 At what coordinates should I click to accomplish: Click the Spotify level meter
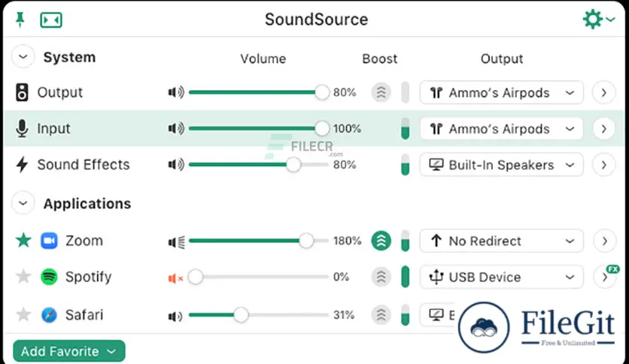tap(405, 277)
